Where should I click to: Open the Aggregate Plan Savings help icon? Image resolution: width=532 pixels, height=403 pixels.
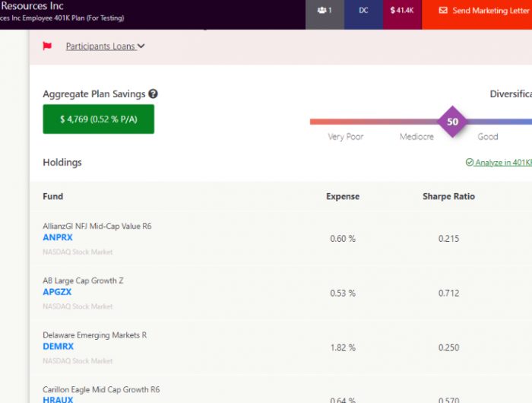click(x=153, y=94)
